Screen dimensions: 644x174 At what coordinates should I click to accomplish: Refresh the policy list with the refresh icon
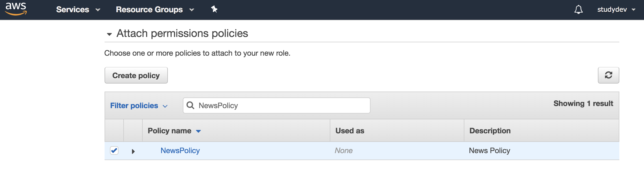tap(608, 75)
